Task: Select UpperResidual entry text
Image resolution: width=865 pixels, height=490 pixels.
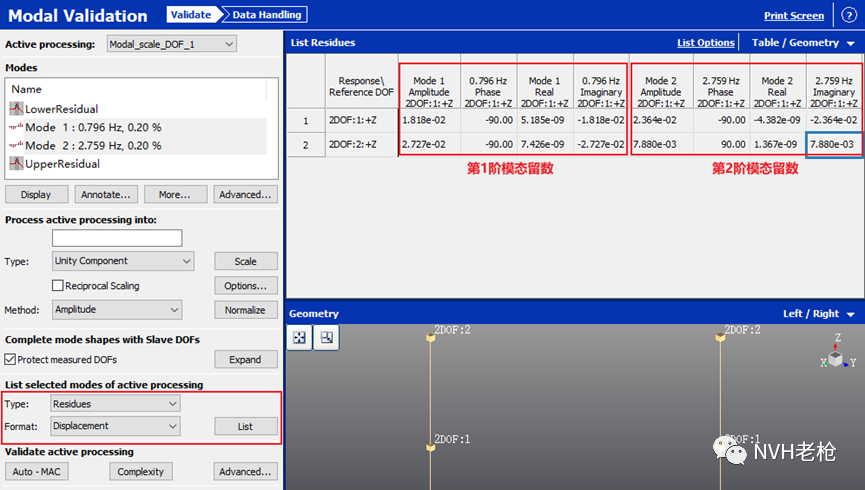Action: coord(62,163)
